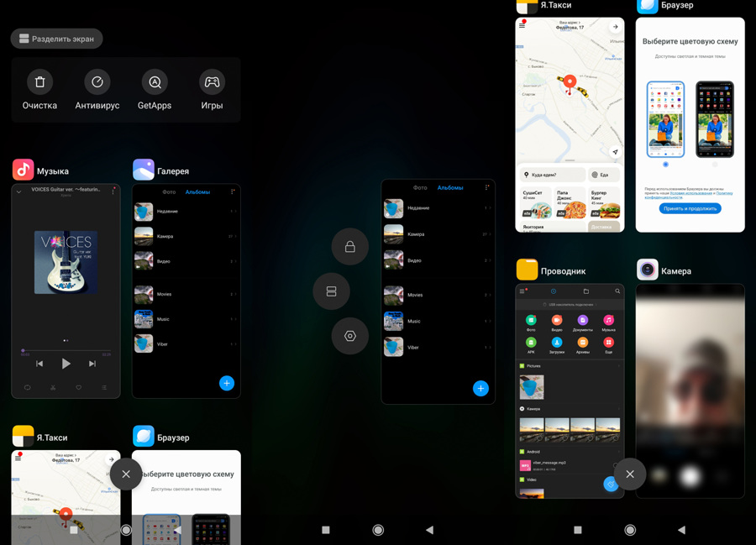Open the Документы category in Проводник
Image resolution: width=756 pixels, height=545 pixels.
click(x=582, y=322)
